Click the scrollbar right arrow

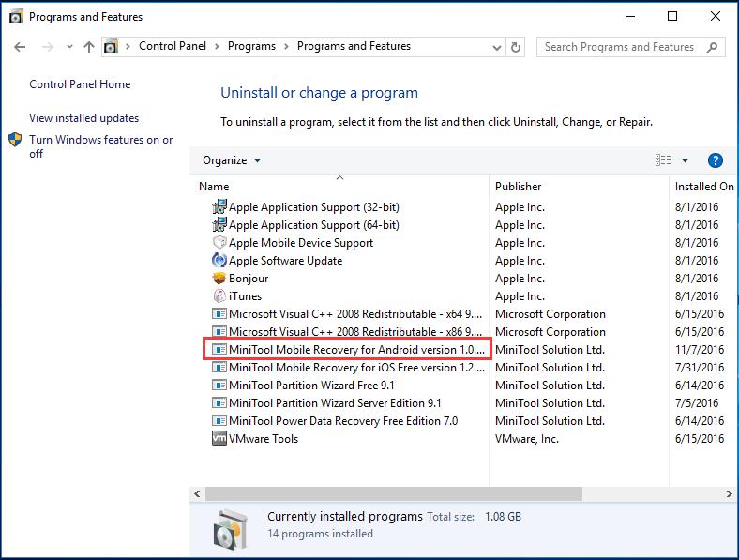(729, 494)
